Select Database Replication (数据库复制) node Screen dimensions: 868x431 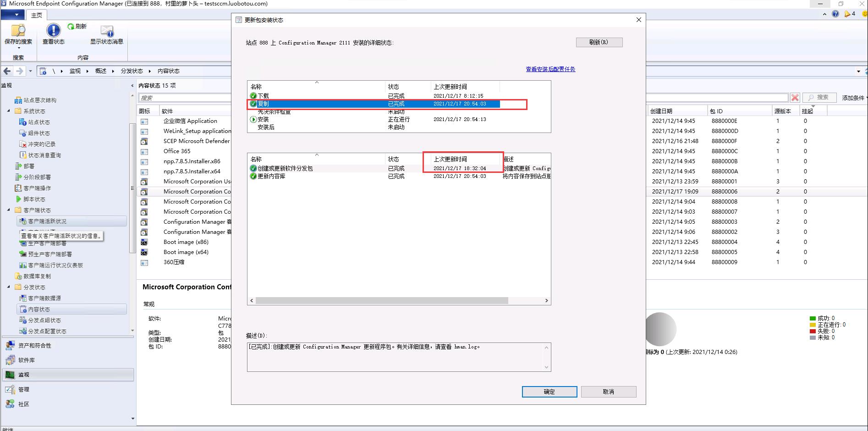pyautogui.click(x=33, y=276)
